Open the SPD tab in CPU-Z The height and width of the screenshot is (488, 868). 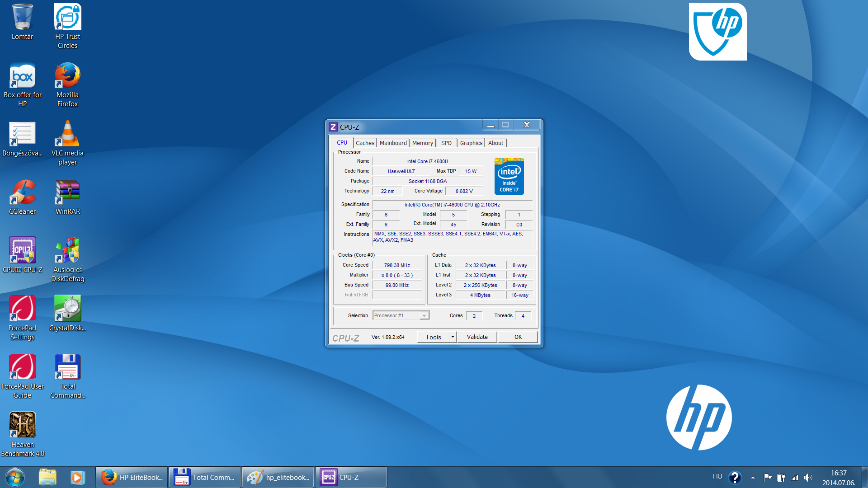[x=446, y=143]
